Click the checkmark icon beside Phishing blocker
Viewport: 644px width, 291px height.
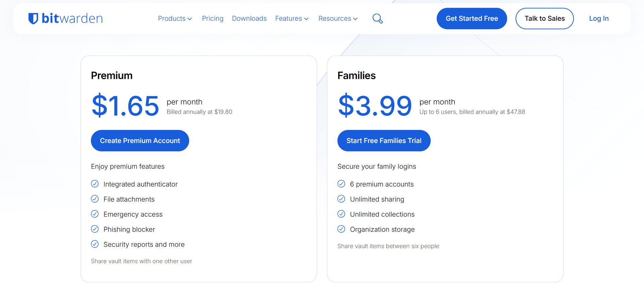click(x=95, y=229)
